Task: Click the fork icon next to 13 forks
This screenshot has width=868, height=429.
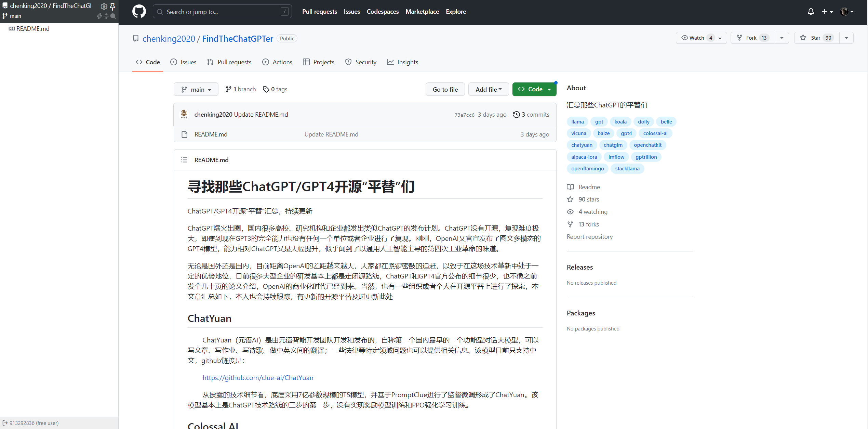Action: [x=570, y=224]
